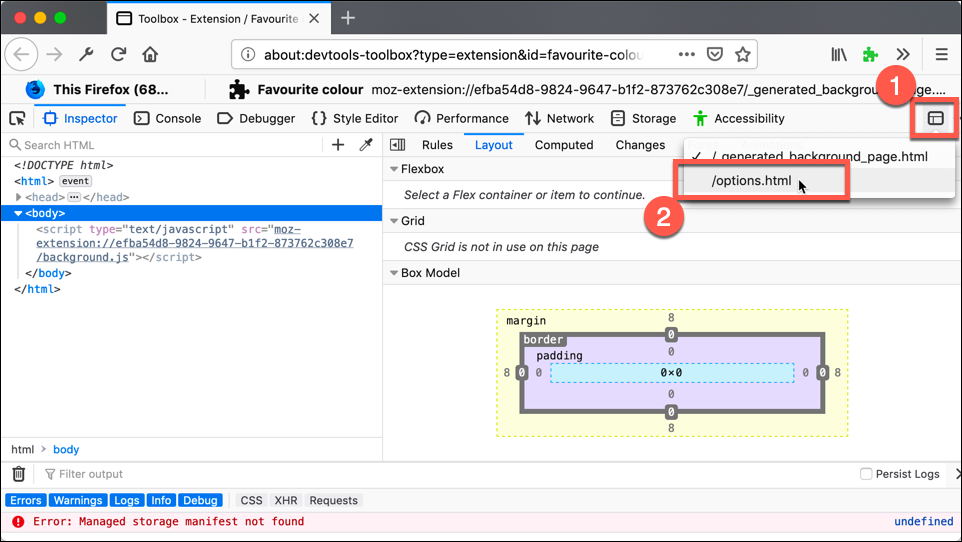Open page actions three-dot menu
The height and width of the screenshot is (542, 962).
click(687, 55)
